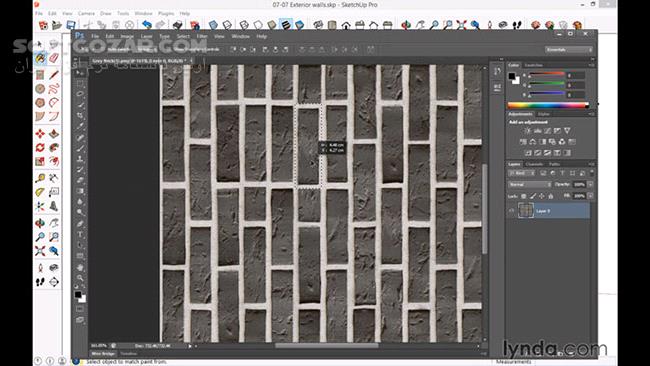Select SketchUp Walk footprints tool

pyautogui.click(x=40, y=282)
